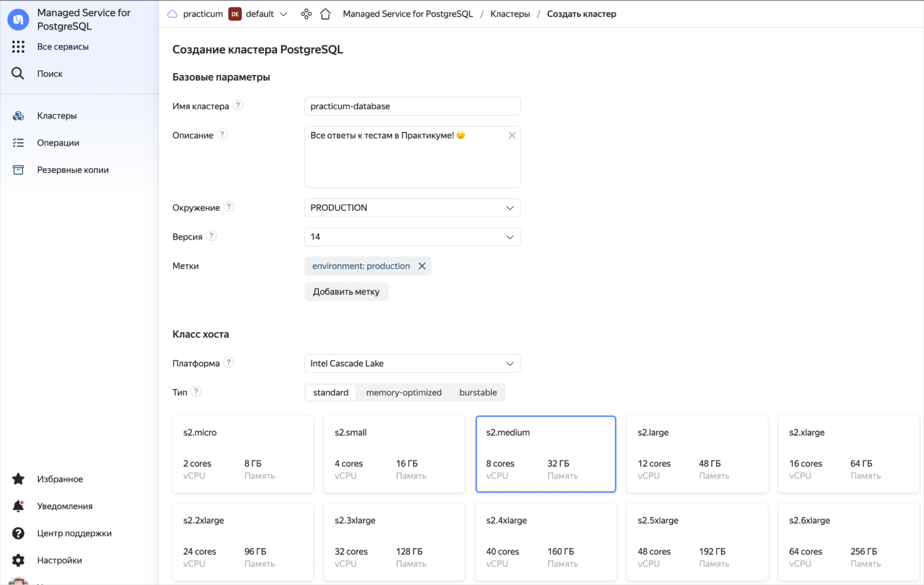924x585 pixels.
Task: Click the Operations list icon
Action: tap(18, 143)
